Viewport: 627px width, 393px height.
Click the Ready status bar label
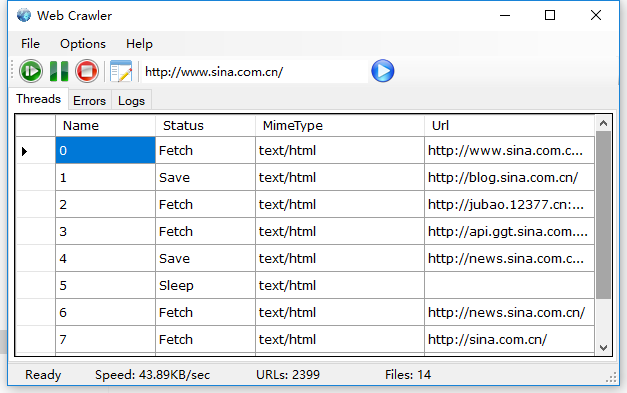[x=43, y=375]
